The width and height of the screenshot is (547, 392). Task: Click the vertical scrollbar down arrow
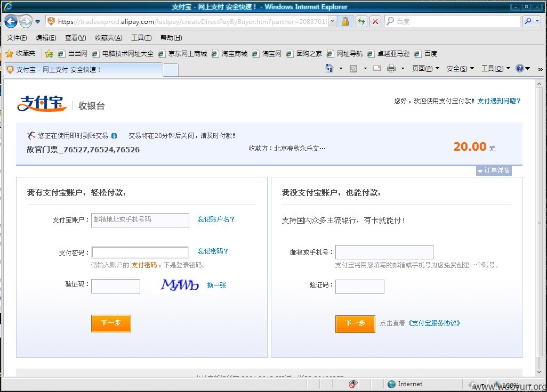click(x=540, y=372)
